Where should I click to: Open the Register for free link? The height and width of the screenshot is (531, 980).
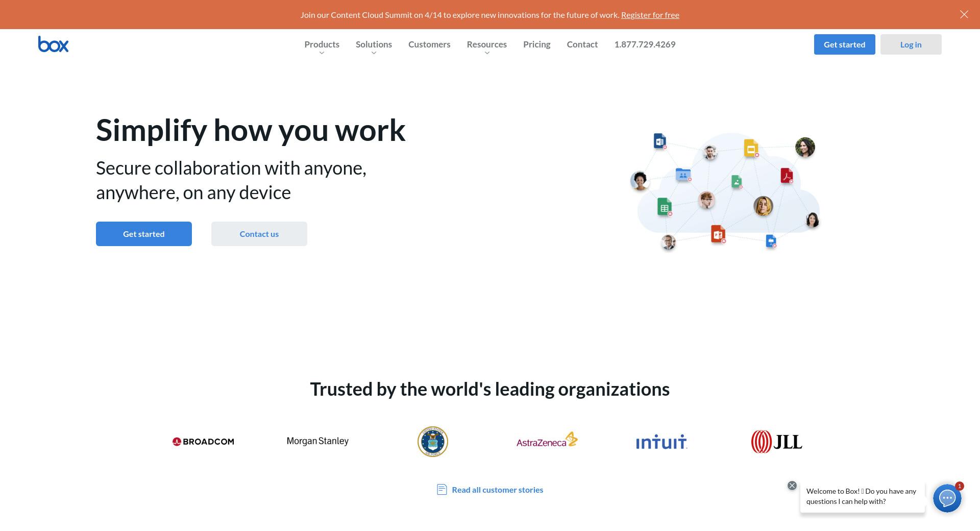click(650, 15)
